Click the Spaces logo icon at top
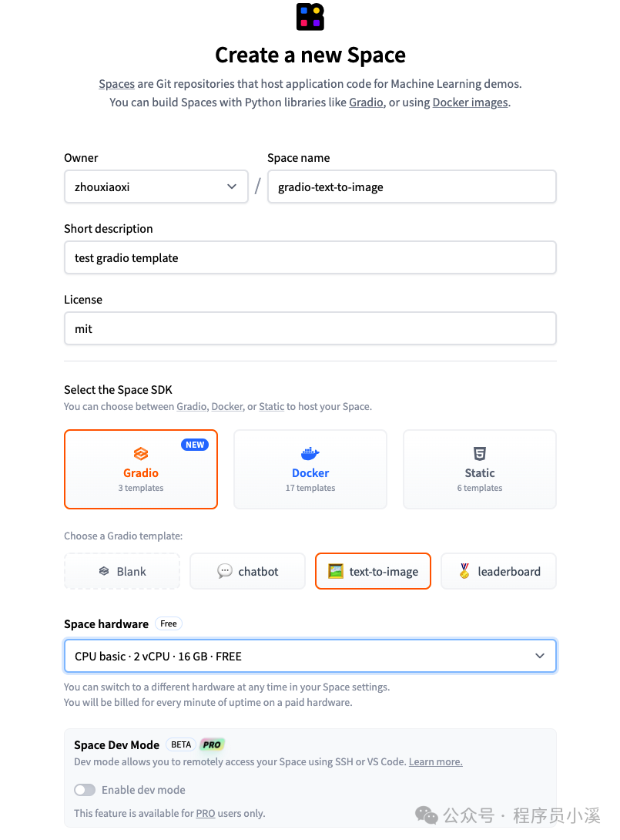 pyautogui.click(x=310, y=17)
